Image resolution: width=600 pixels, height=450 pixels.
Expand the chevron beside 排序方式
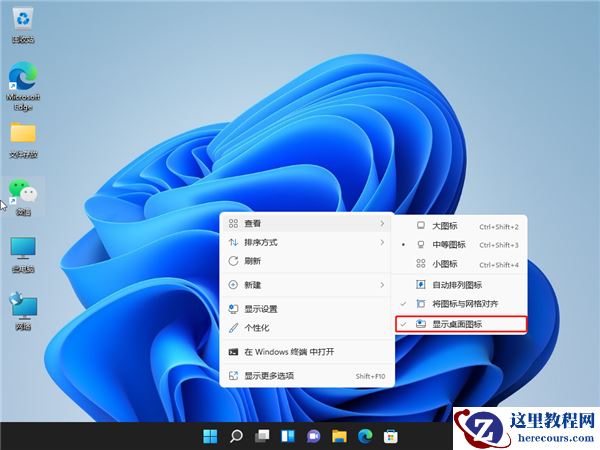pyautogui.click(x=382, y=242)
